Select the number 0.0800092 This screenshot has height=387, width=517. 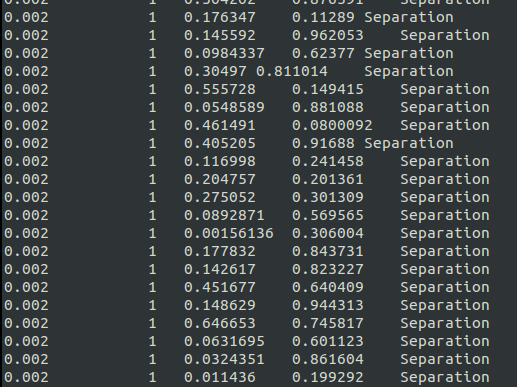click(332, 125)
